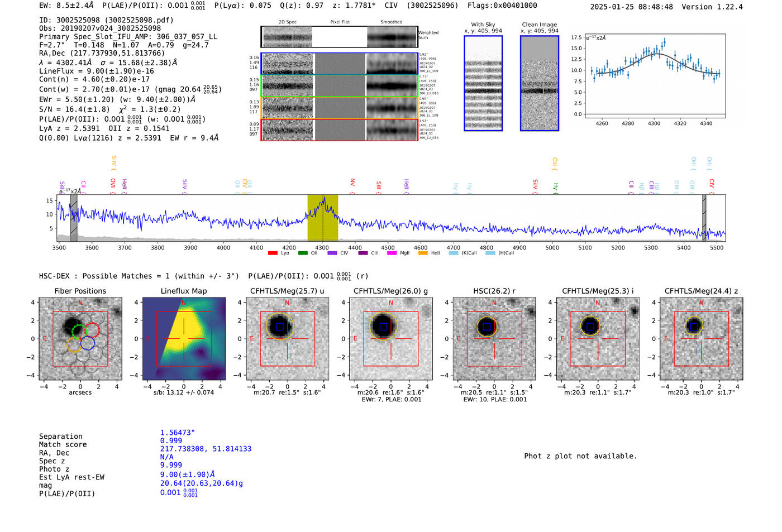Click the hatched gray band near 3550
The width and height of the screenshot is (782, 532).
pyautogui.click(x=74, y=218)
